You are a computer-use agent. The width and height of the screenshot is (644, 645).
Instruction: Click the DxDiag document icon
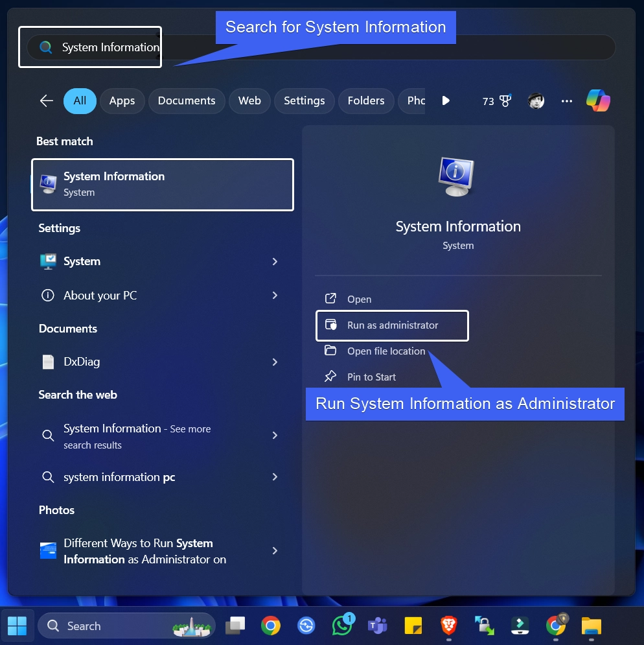tap(48, 362)
